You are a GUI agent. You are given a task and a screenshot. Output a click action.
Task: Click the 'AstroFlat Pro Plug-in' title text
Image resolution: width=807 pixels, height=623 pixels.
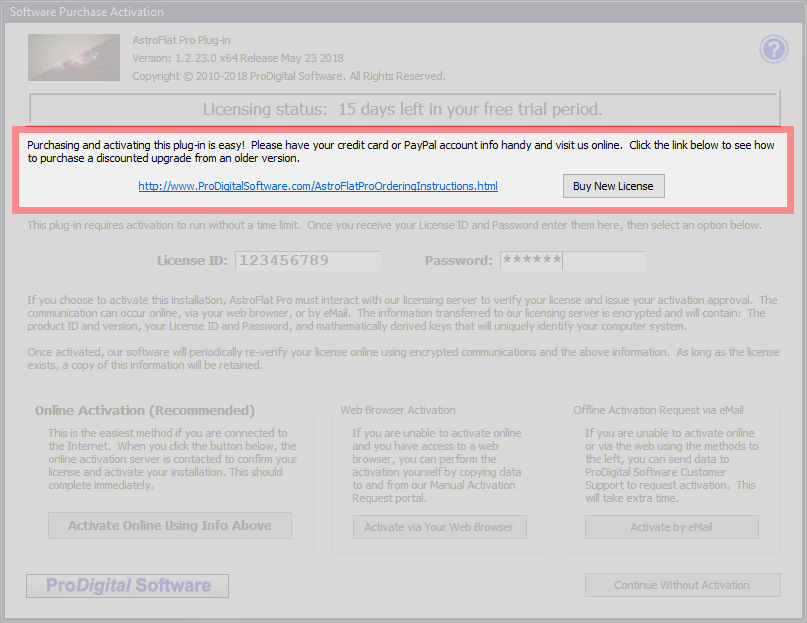181,40
